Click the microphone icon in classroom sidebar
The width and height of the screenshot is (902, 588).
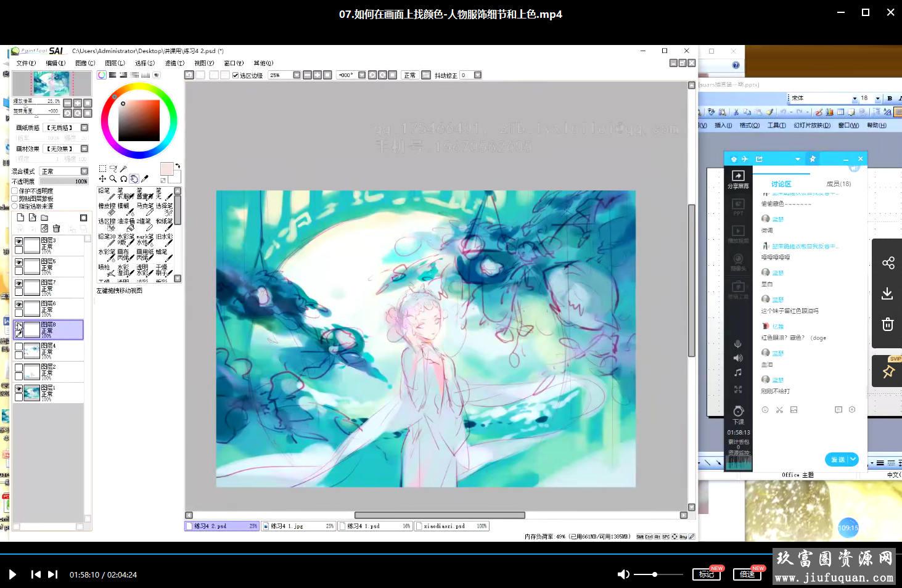point(738,344)
